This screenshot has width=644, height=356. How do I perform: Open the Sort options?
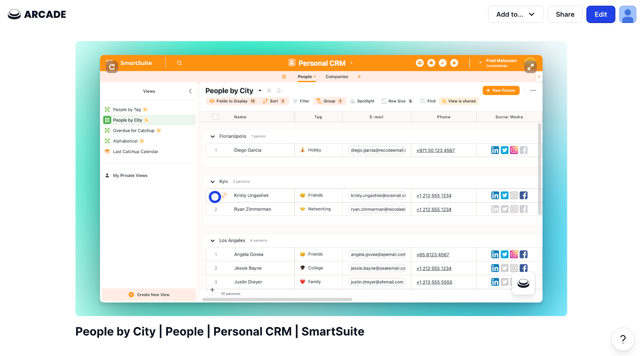coord(274,101)
